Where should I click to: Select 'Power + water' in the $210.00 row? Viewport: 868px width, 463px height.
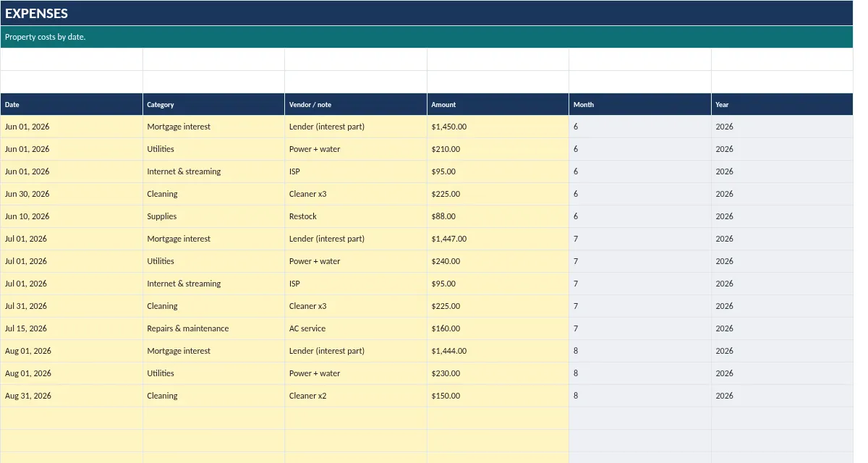pyautogui.click(x=356, y=149)
